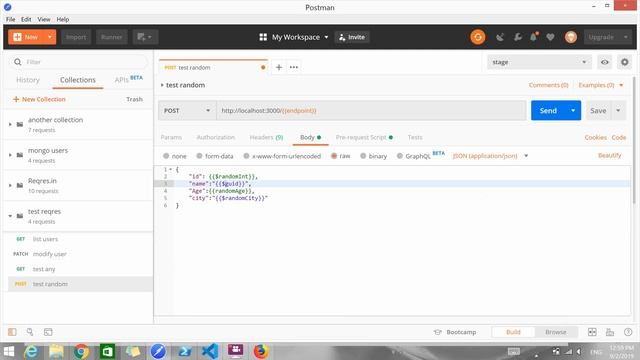This screenshot has height=360, width=640.
Task: Open manage environments gear icon
Action: 624,62
